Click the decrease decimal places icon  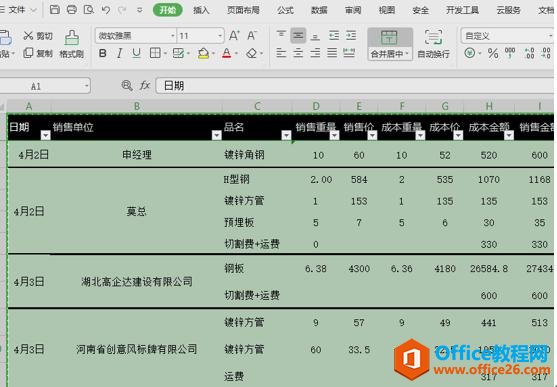click(x=546, y=53)
